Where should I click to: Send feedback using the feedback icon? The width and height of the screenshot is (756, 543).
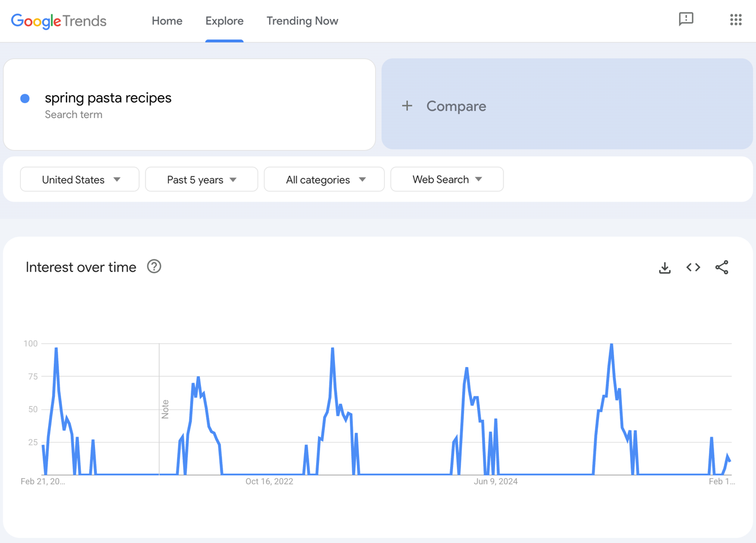click(686, 19)
